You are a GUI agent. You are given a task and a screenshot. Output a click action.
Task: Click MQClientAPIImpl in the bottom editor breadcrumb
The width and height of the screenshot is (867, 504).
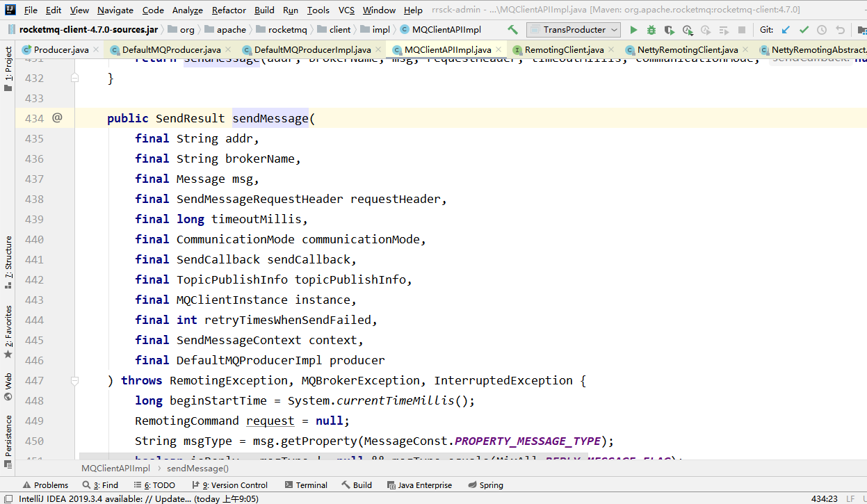point(115,468)
